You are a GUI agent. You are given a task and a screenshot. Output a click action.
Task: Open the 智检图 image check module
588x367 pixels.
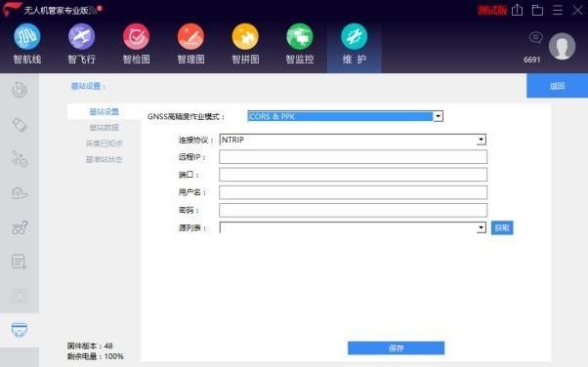(x=136, y=44)
